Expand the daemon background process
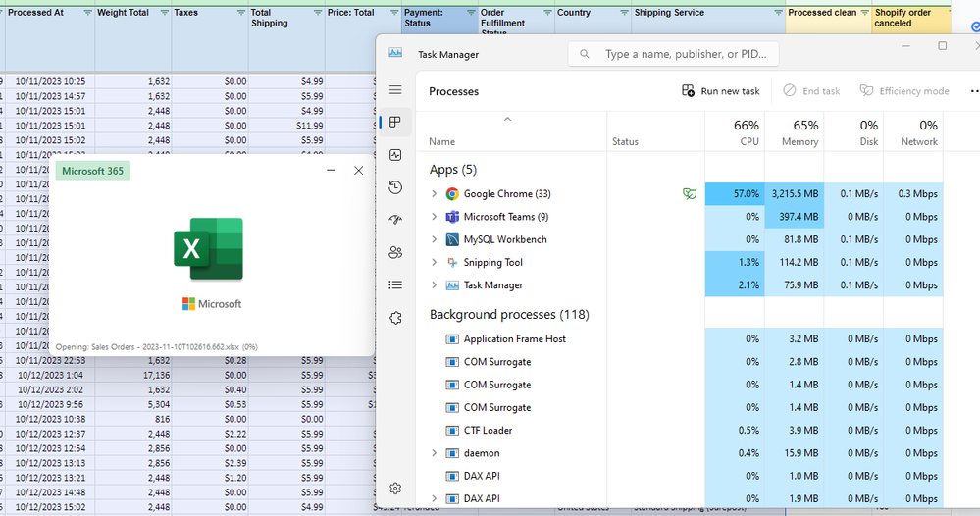Viewport: 980px width, 516px height. pos(434,453)
